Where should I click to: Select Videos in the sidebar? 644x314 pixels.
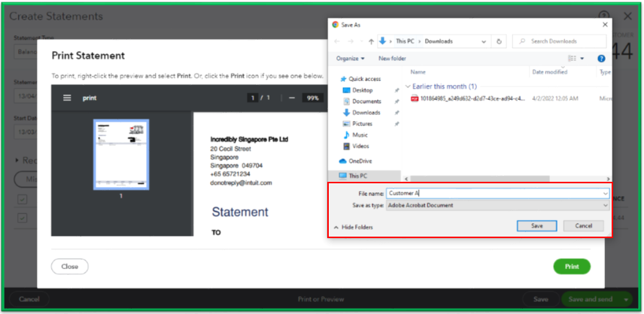(x=356, y=146)
